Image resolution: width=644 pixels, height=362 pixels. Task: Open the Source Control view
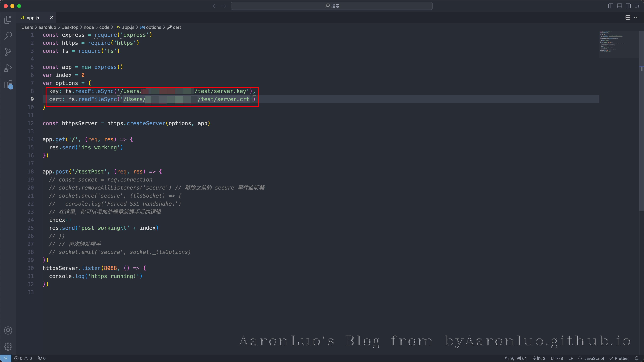coord(8,52)
